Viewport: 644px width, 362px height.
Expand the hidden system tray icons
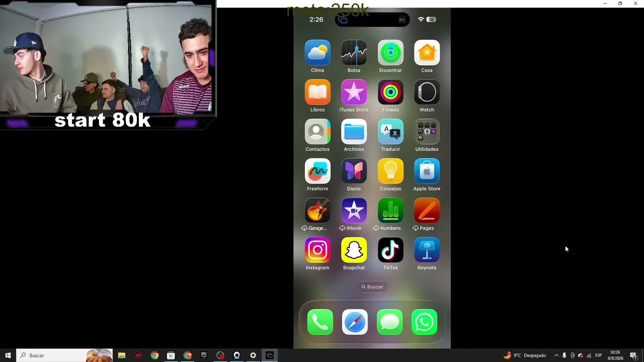click(556, 355)
